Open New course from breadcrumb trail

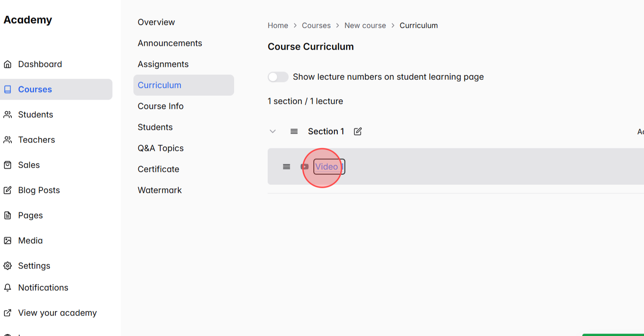point(365,25)
